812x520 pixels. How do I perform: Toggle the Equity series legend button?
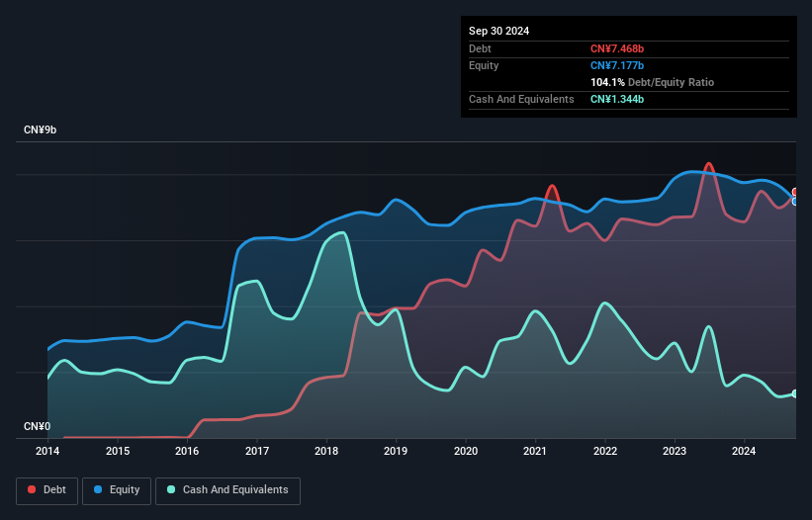[117, 490]
